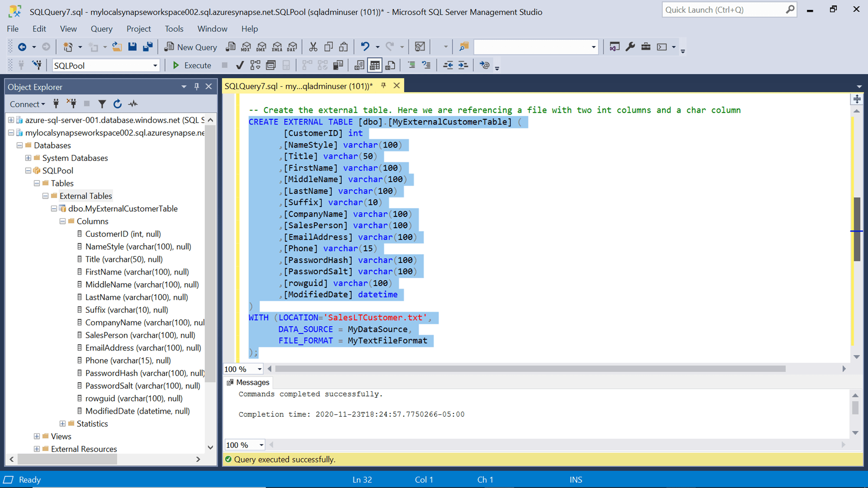Image resolution: width=868 pixels, height=488 pixels.
Task: Click the Save icon on the toolbar
Action: pos(132,46)
